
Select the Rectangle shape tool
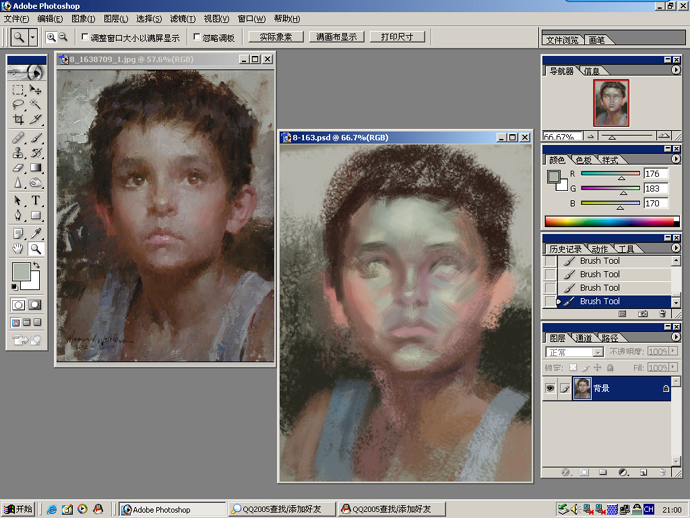[36, 215]
